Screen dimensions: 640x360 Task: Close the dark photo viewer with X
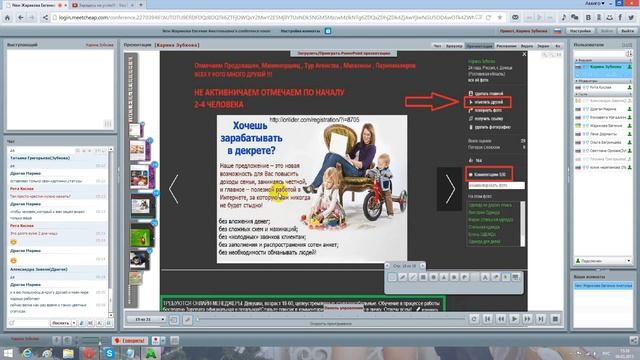pos(524,54)
